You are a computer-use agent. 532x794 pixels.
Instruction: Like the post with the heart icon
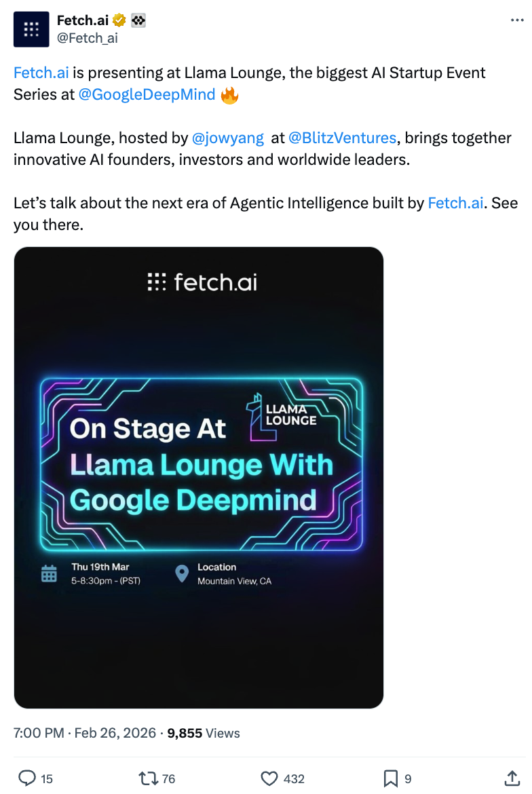pos(269,778)
